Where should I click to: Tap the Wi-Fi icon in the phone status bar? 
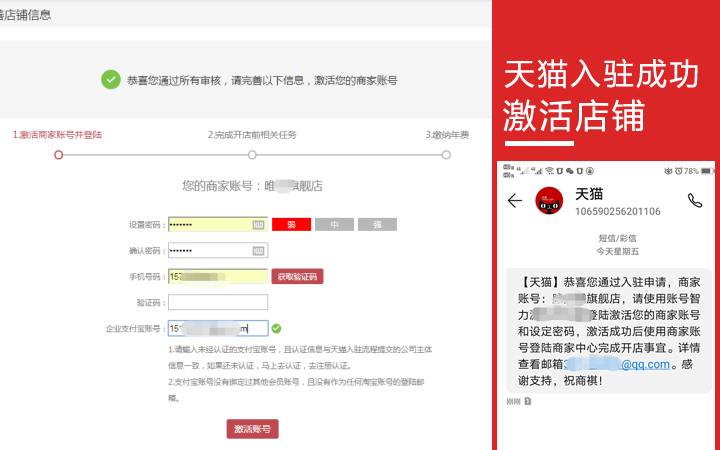click(550, 171)
